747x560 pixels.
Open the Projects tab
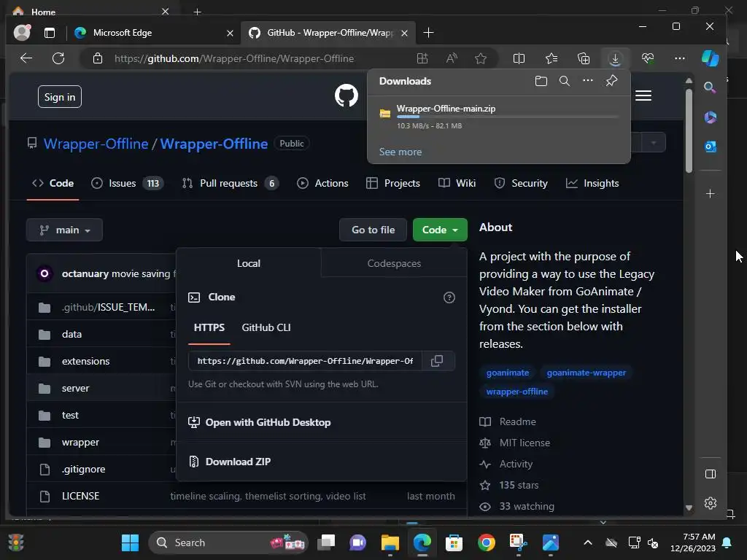point(393,183)
